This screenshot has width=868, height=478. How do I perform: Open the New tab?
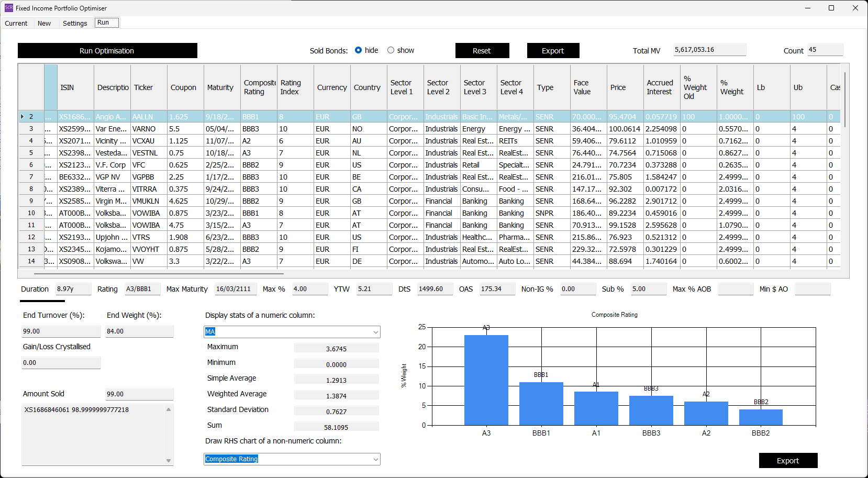(44, 23)
